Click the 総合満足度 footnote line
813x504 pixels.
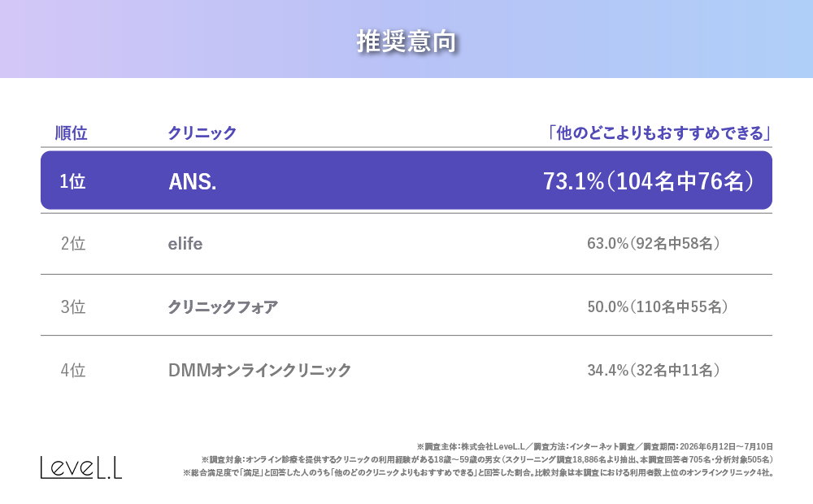coord(478,473)
